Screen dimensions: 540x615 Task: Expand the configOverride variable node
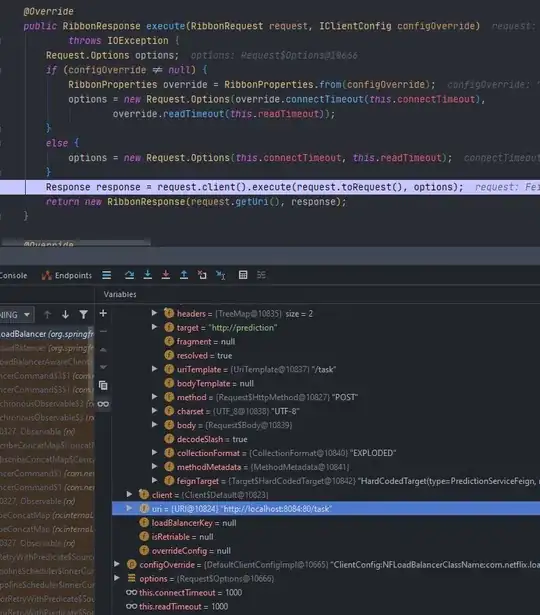(x=117, y=564)
